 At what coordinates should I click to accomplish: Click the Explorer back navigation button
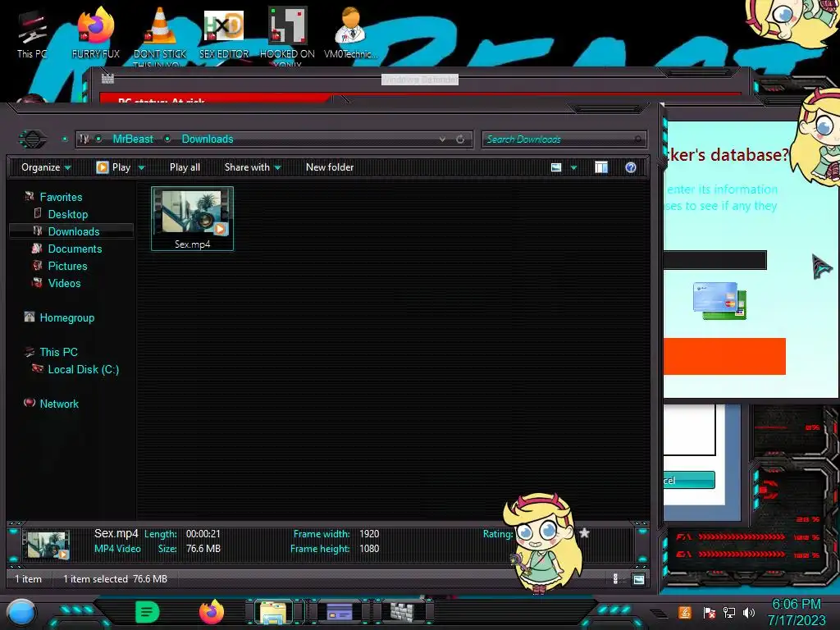pyautogui.click(x=33, y=139)
